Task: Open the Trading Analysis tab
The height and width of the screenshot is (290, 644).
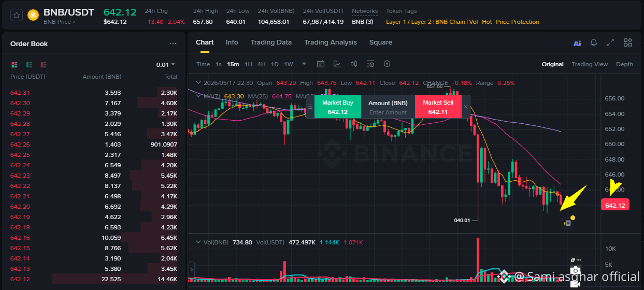Action: pyautogui.click(x=331, y=42)
